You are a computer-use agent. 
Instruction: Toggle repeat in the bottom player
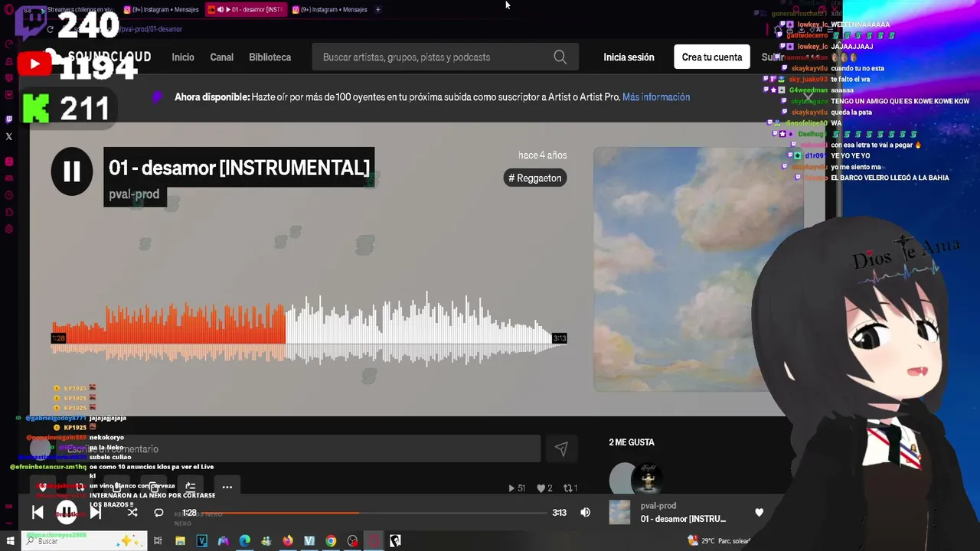click(158, 513)
